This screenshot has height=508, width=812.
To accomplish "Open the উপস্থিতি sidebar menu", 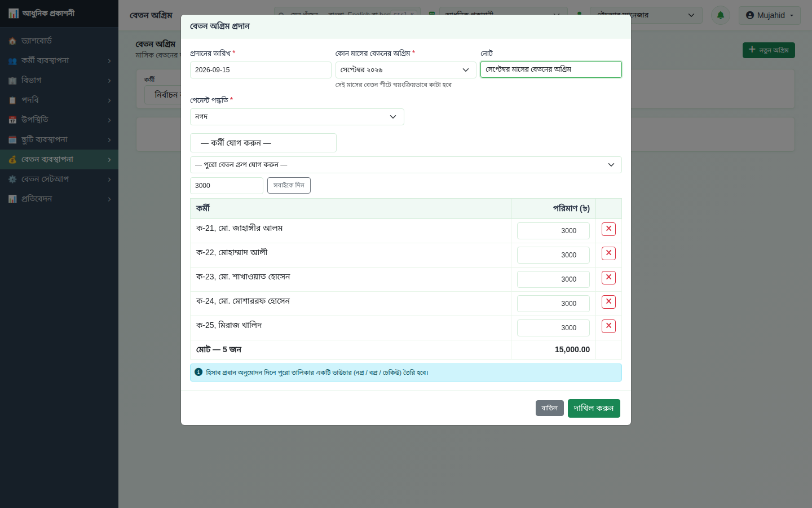I will (59, 120).
